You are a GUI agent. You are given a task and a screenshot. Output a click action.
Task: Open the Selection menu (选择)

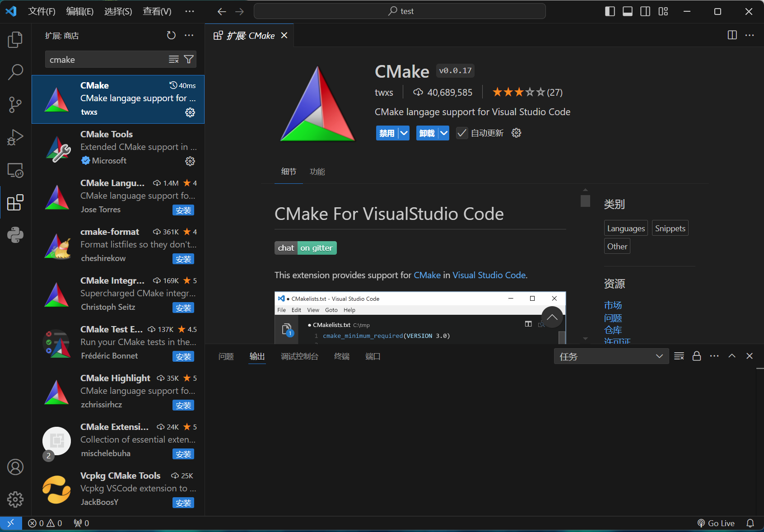coord(118,11)
